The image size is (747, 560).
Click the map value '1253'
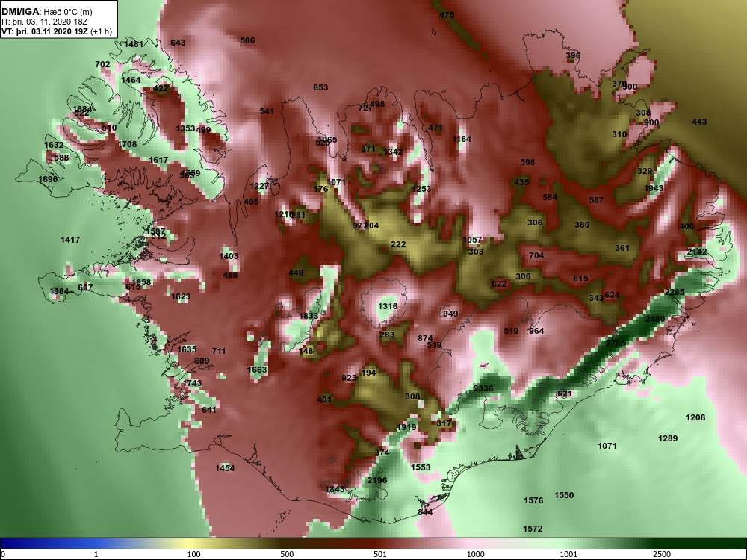tap(421, 189)
